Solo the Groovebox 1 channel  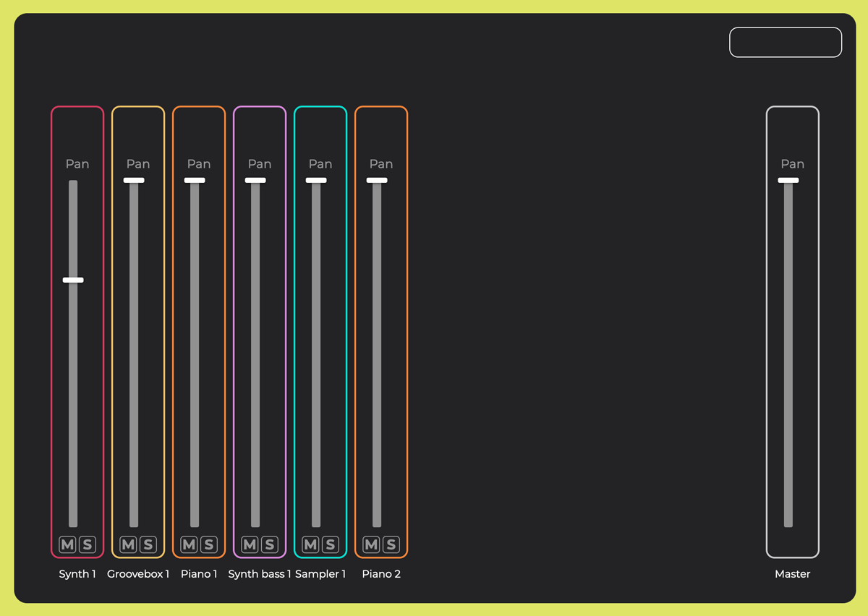[x=148, y=544]
